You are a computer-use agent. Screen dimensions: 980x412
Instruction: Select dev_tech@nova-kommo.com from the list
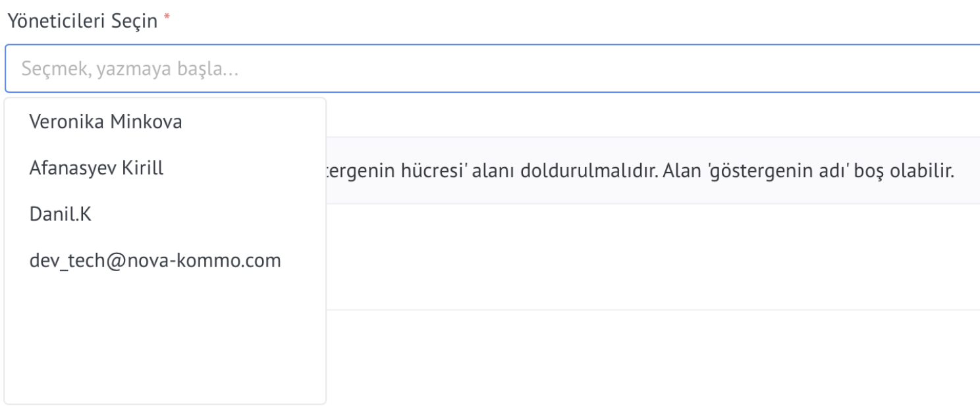165,261
